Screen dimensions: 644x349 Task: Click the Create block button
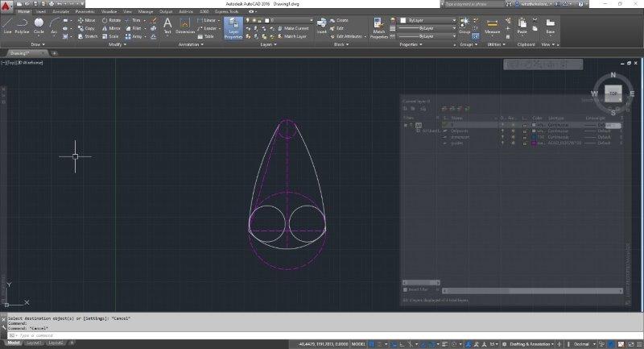[339, 20]
